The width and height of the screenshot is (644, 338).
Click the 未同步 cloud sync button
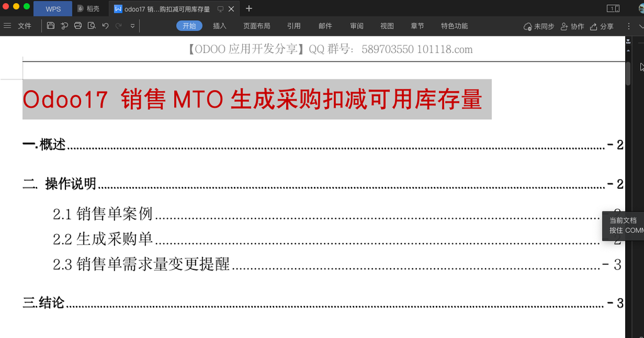pos(539,26)
